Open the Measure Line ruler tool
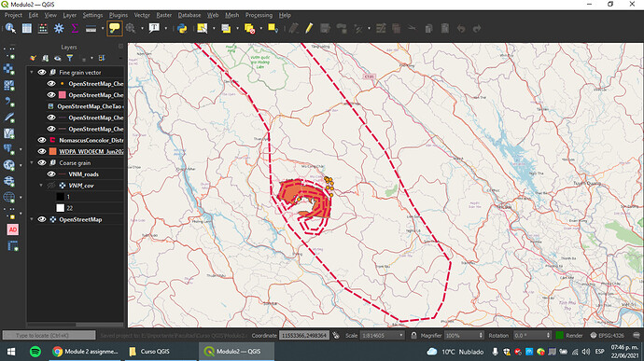 coord(91,28)
